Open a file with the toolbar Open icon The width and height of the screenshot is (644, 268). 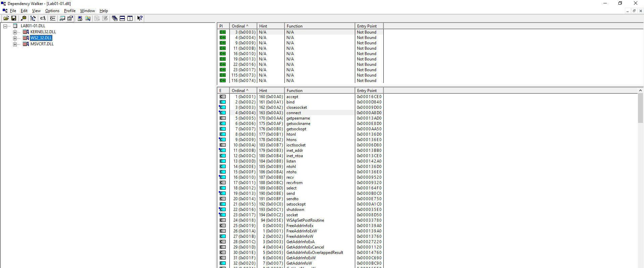click(x=6, y=18)
